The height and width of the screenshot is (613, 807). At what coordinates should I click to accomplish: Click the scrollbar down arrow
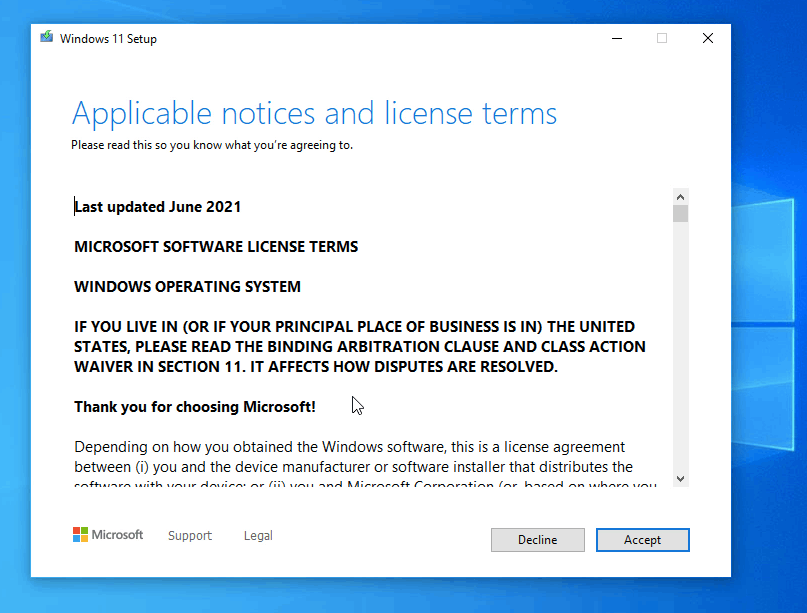pyautogui.click(x=680, y=479)
